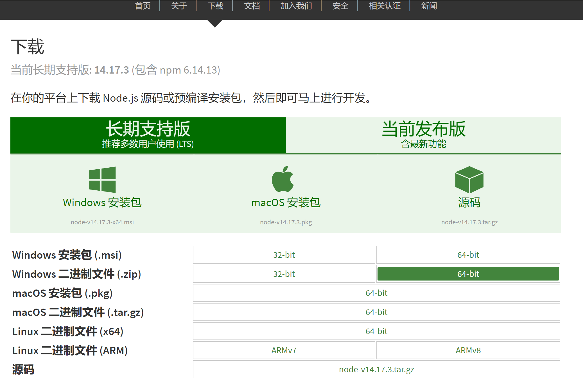Image resolution: width=583 pixels, height=392 pixels.
Task: Open the 关于 navigation item
Action: pyautogui.click(x=179, y=6)
